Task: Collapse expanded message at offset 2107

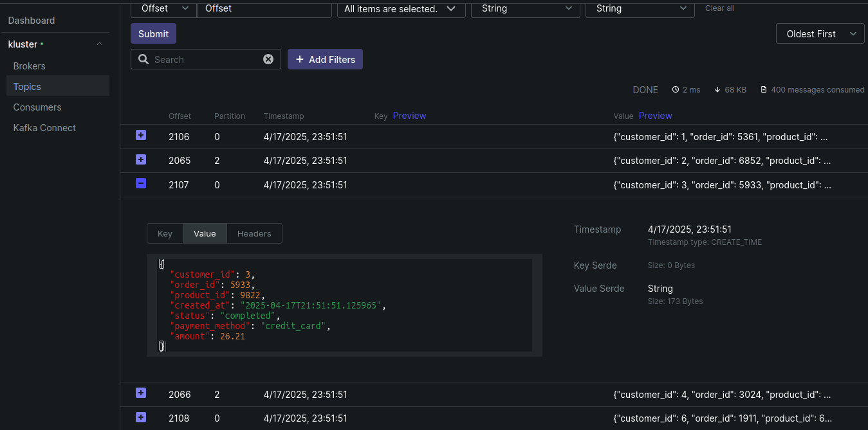Action: click(141, 184)
